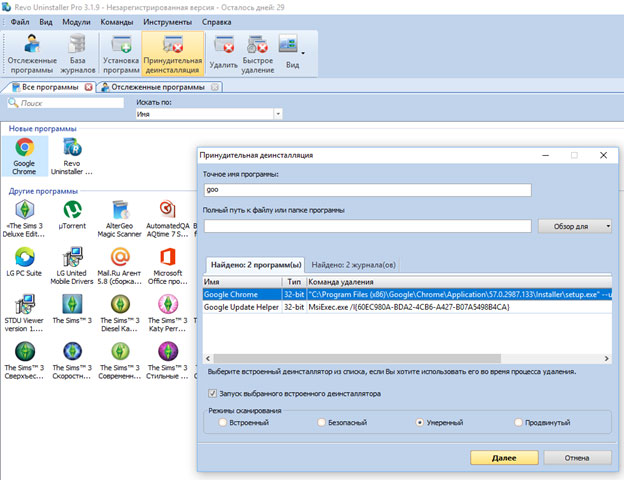Click right arrow of results scrollbar
Screen dimensions: 624x480
coord(606,358)
